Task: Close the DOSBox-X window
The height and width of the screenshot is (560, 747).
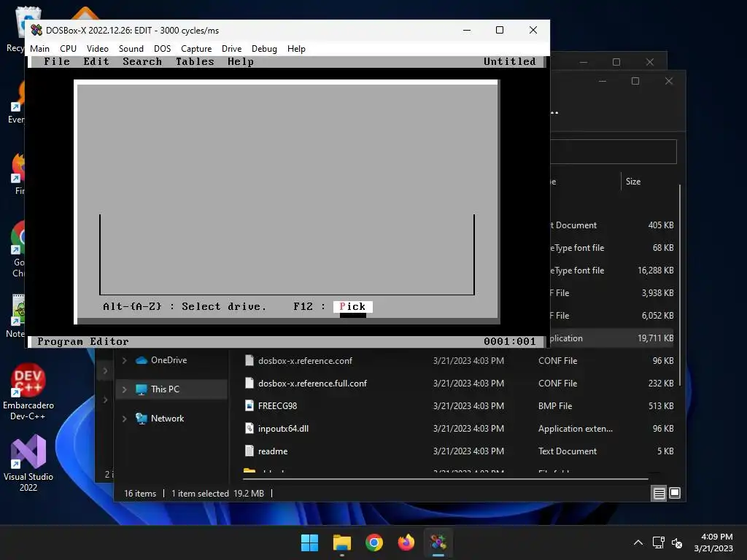Action: 533,30
